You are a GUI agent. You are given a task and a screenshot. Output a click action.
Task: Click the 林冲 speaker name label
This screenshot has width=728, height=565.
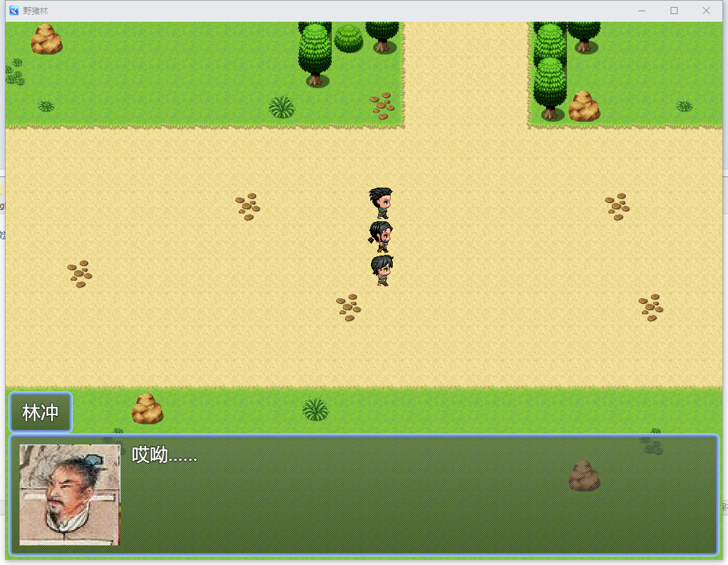click(x=41, y=412)
